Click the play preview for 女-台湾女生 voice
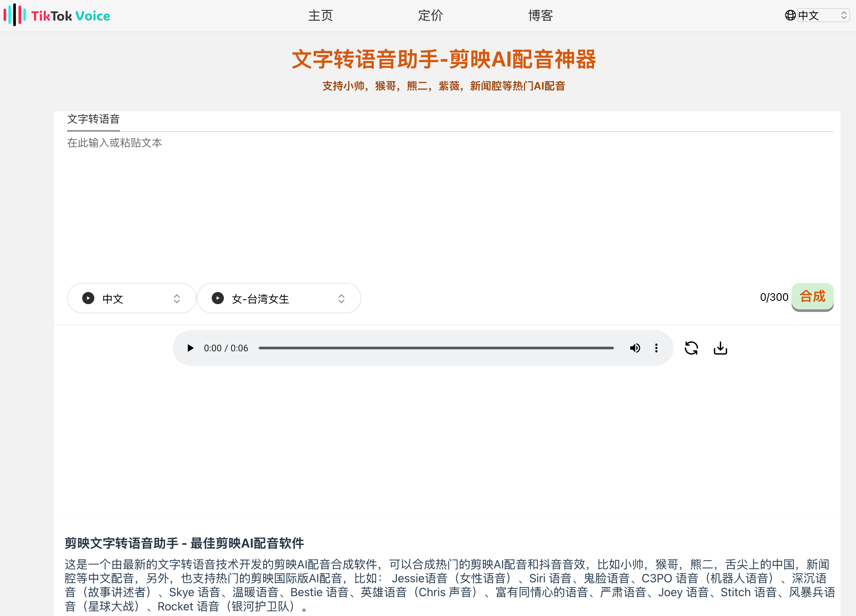 tap(218, 298)
